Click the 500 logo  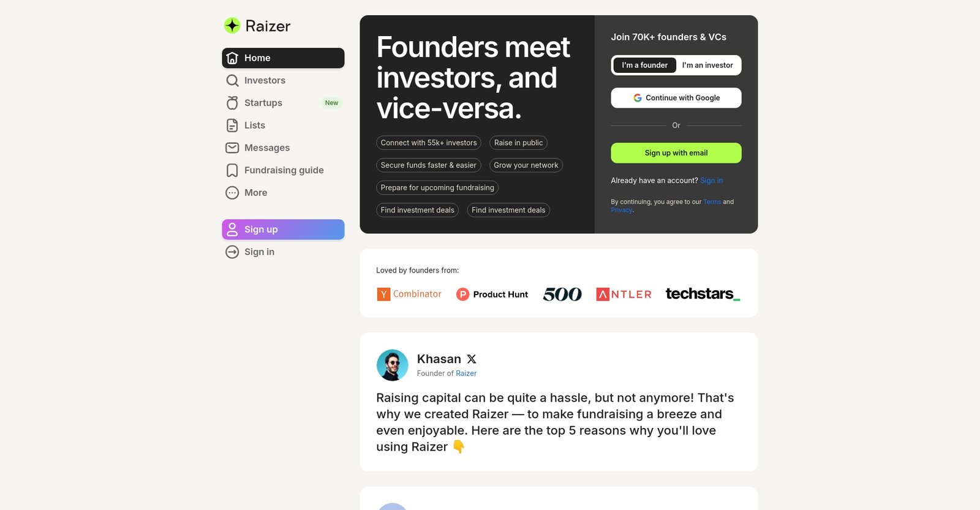click(x=562, y=294)
